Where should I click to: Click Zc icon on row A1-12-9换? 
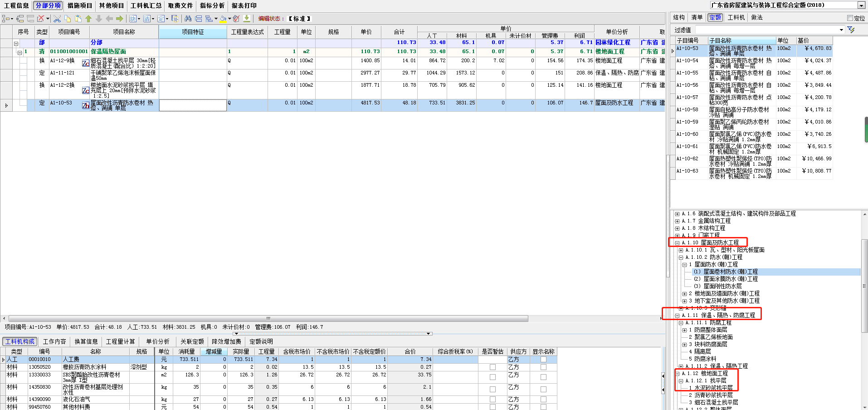click(x=85, y=63)
